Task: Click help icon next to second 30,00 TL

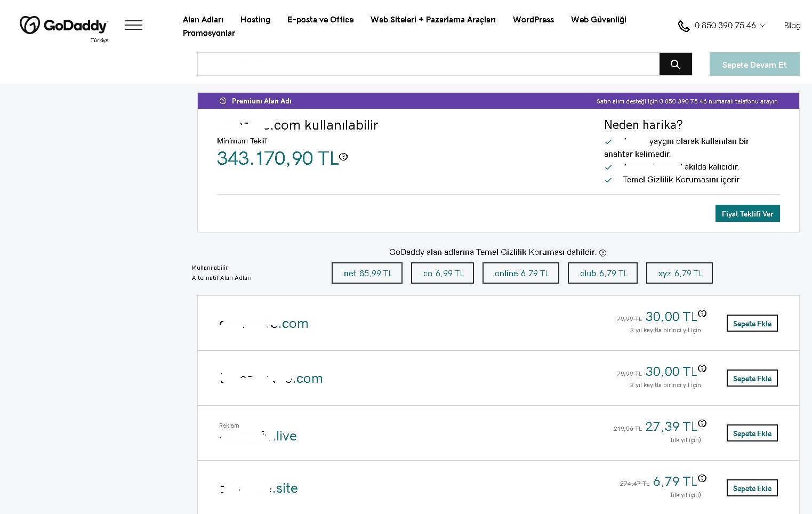Action: 702,368
